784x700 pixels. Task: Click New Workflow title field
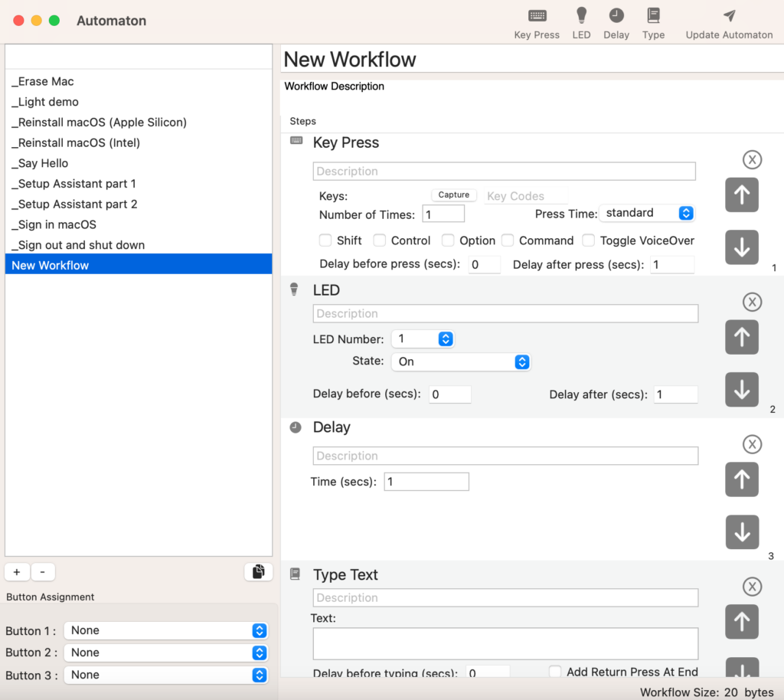coord(532,60)
